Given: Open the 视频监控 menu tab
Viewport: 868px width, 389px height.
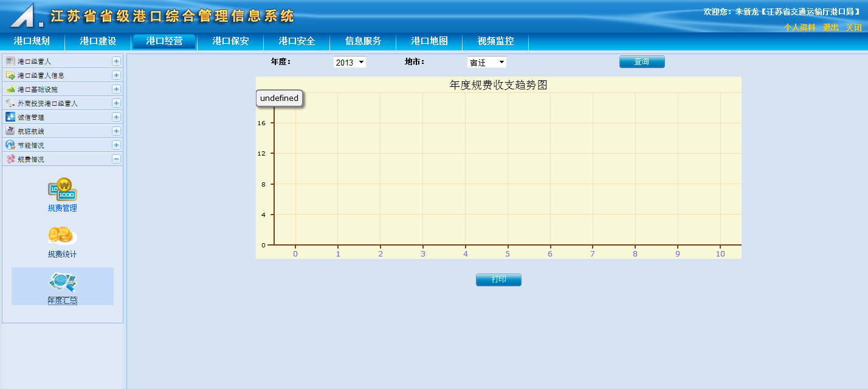Looking at the screenshot, I should tap(495, 41).
